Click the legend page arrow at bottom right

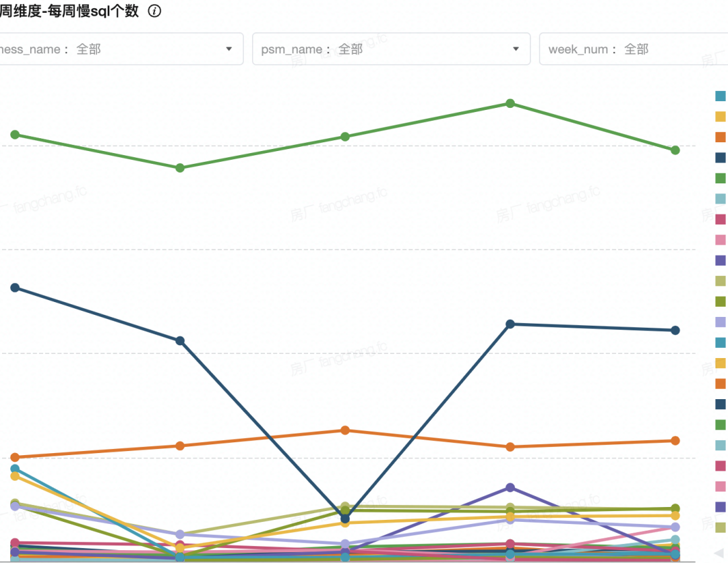coord(719,552)
